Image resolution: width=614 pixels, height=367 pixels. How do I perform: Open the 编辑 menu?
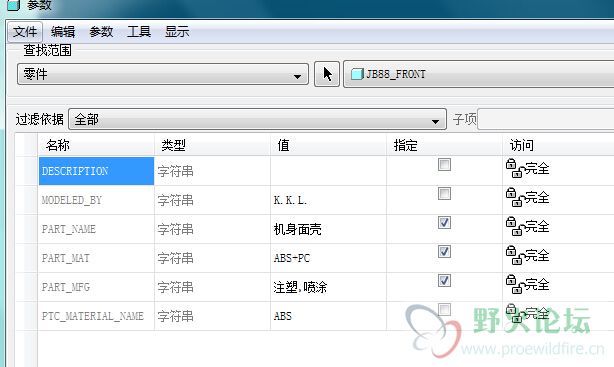(63, 32)
